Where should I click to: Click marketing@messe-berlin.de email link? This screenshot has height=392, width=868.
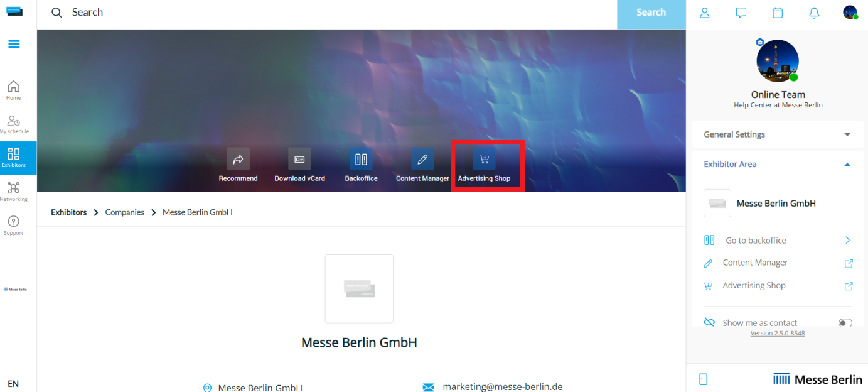point(503,387)
